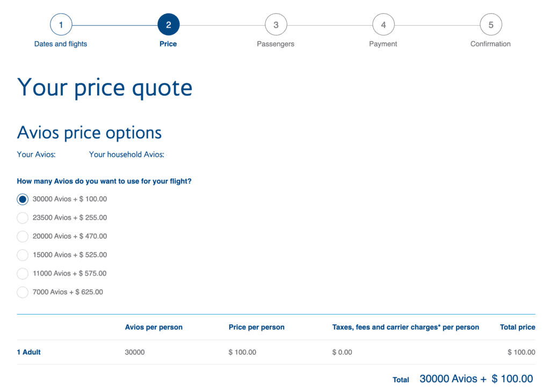Click the Price step label
This screenshot has width=550, height=392.
click(x=168, y=44)
